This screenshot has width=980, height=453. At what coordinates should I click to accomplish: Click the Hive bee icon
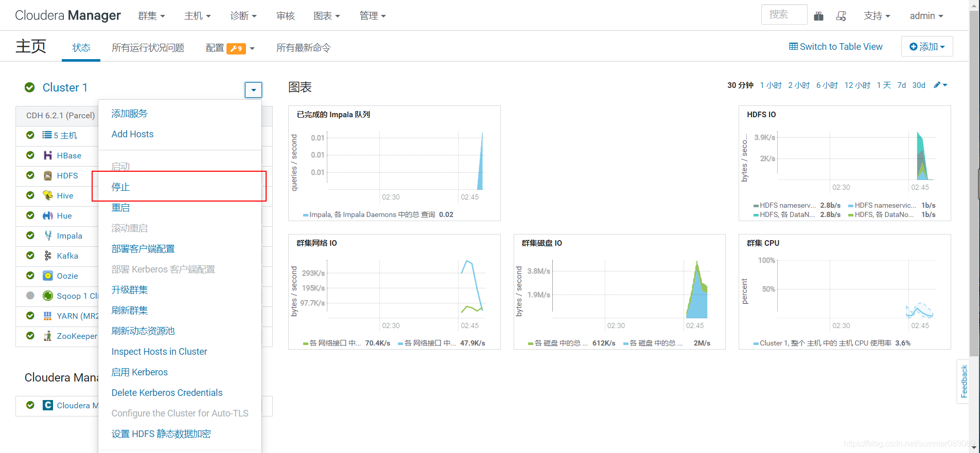click(48, 195)
